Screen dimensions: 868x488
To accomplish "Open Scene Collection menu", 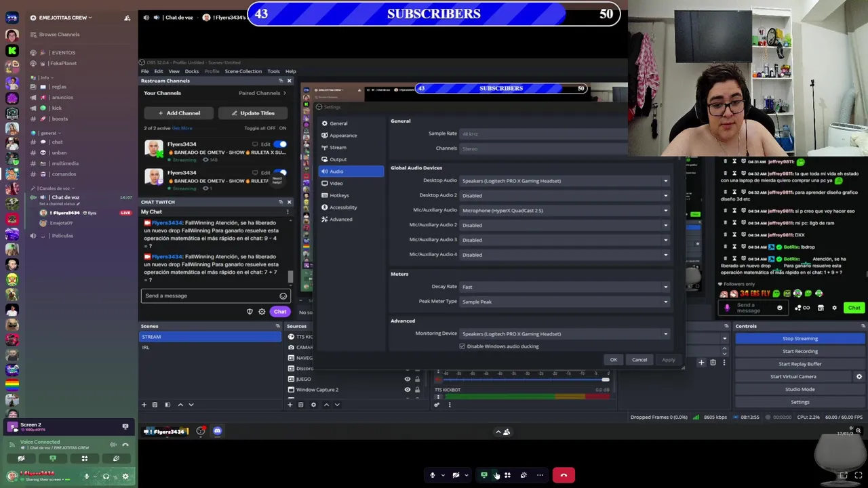I will [243, 71].
